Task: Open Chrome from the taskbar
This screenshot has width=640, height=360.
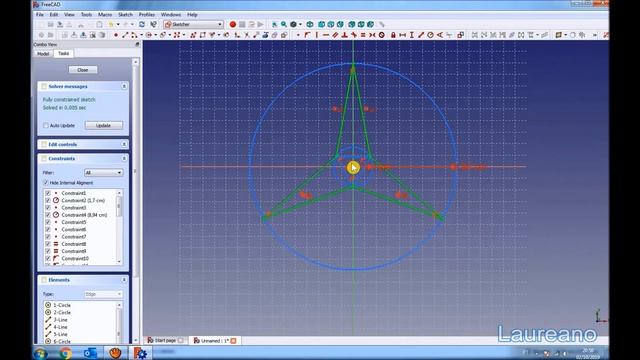Action: (66, 353)
